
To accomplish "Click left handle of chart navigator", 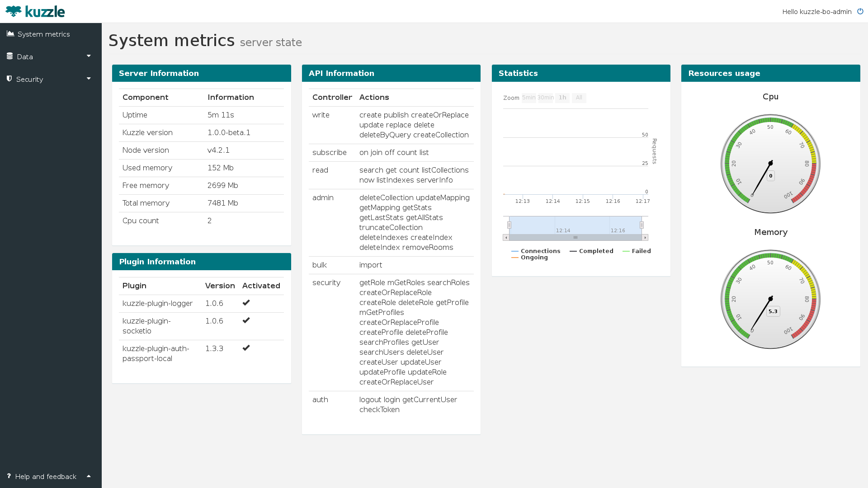I will [509, 225].
